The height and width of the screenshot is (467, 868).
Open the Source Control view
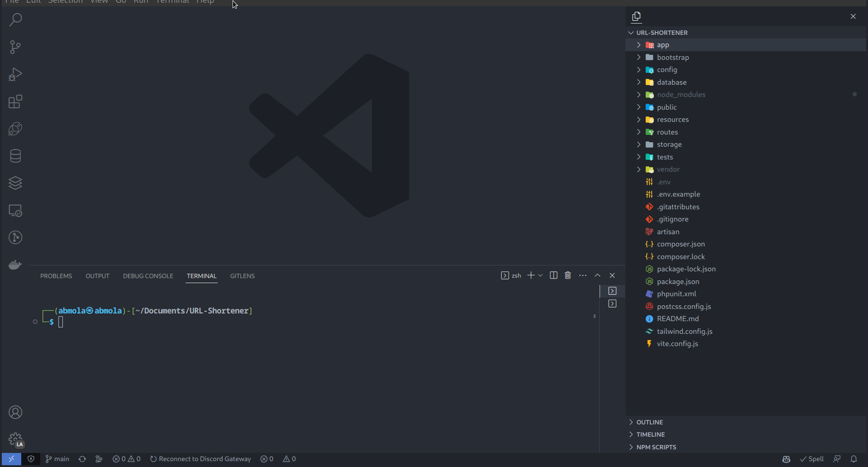tap(15, 47)
